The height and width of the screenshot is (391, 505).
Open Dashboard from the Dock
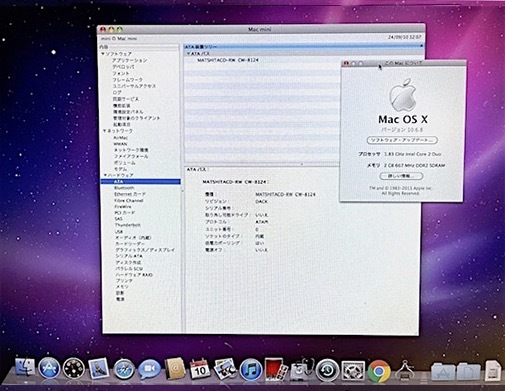[x=74, y=369]
